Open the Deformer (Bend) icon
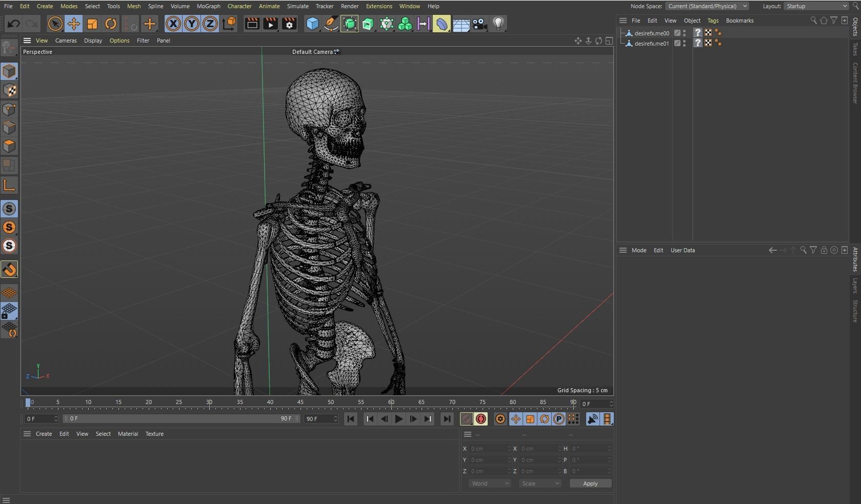Image resolution: width=861 pixels, height=504 pixels. click(x=442, y=24)
